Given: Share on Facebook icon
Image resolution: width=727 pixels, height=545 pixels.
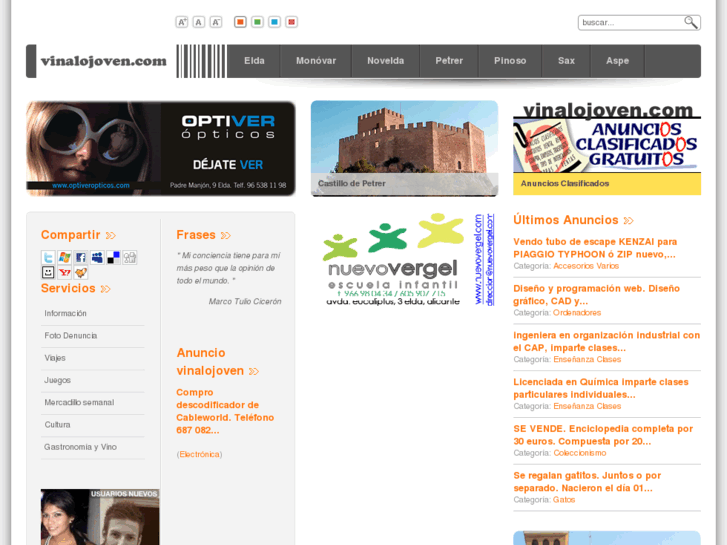Looking at the screenshot, I should coord(81,257).
